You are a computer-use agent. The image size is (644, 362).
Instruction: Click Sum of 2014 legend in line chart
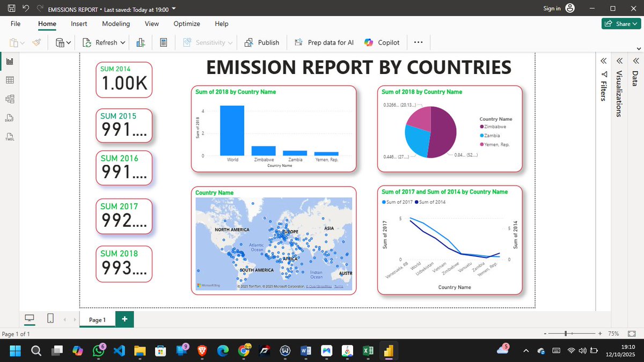[x=430, y=202]
